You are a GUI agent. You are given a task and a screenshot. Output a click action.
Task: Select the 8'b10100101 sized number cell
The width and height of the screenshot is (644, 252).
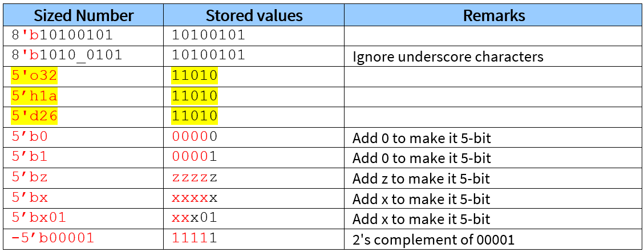click(62, 35)
